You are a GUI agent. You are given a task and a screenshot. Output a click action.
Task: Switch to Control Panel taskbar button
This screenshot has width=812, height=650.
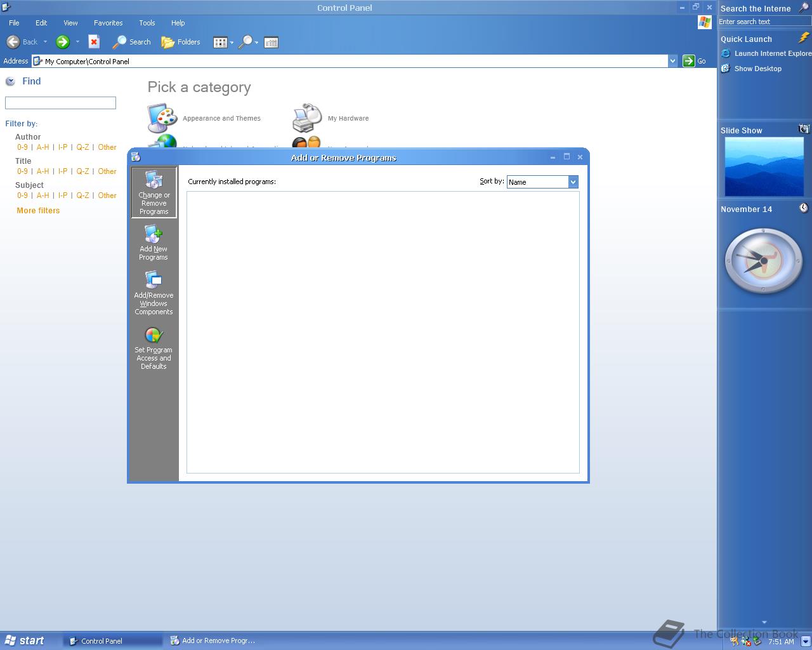[x=113, y=641]
